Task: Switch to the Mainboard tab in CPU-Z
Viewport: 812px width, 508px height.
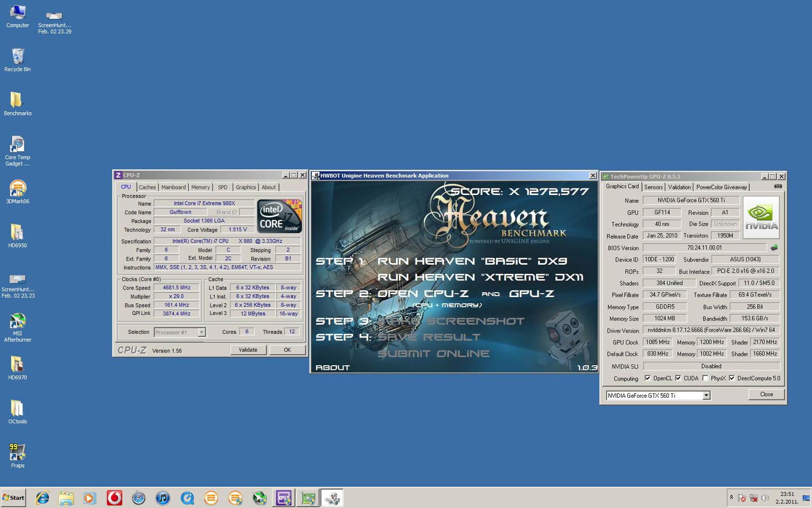Action: point(174,187)
